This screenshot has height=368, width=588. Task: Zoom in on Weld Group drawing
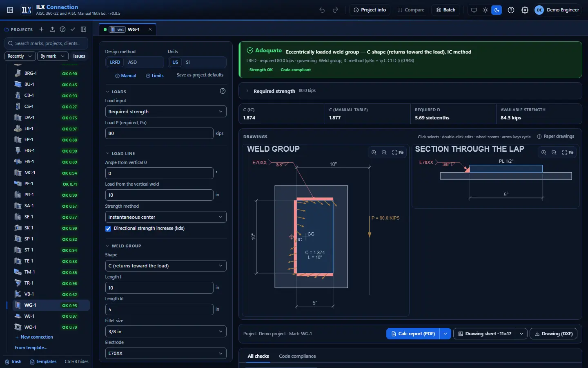click(x=374, y=153)
